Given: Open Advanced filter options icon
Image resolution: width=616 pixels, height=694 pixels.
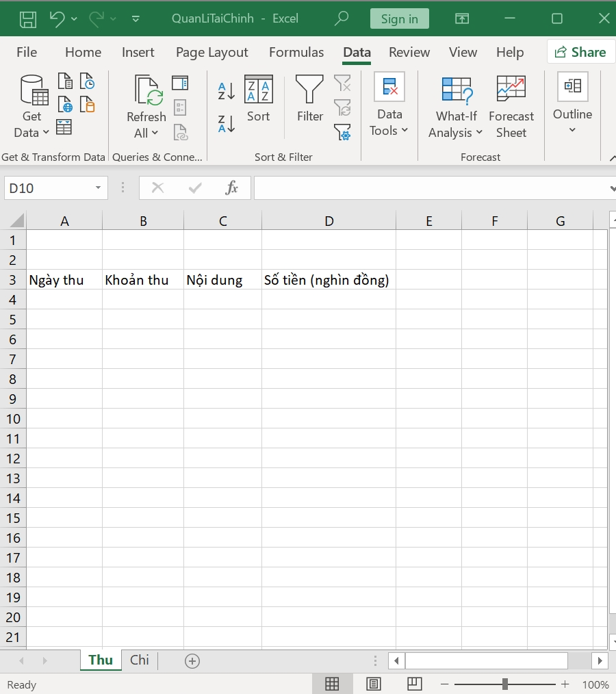Looking at the screenshot, I should point(342,132).
